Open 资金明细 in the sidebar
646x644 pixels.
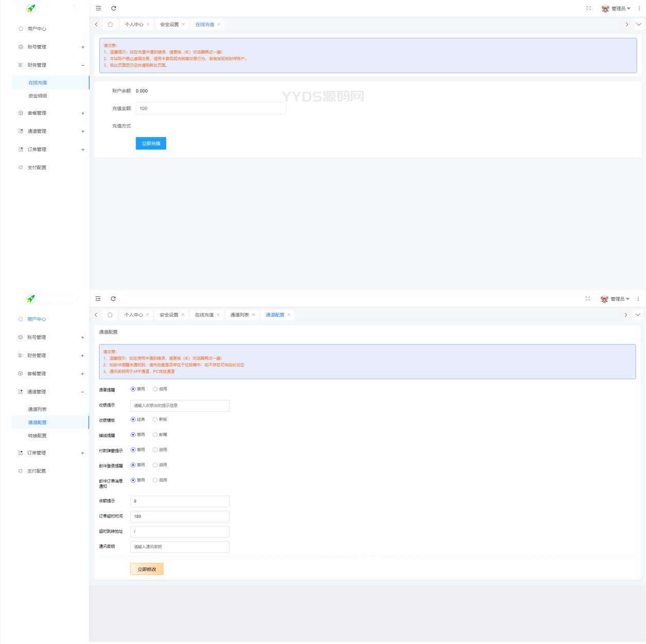pyautogui.click(x=38, y=96)
